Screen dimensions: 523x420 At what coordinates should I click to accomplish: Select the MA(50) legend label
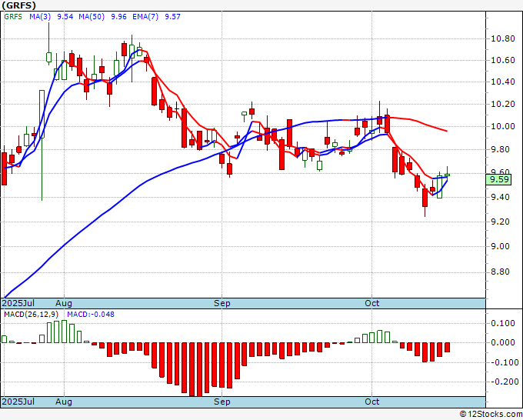[x=92, y=17]
